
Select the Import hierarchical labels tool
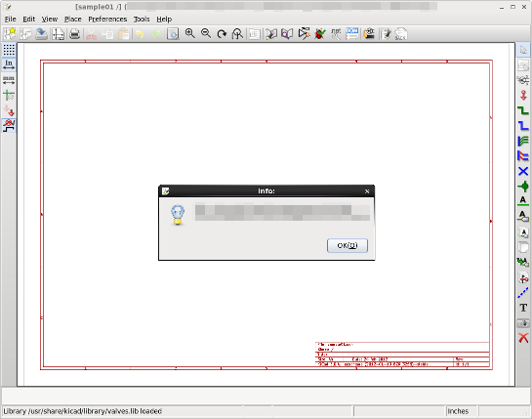pos(523,263)
